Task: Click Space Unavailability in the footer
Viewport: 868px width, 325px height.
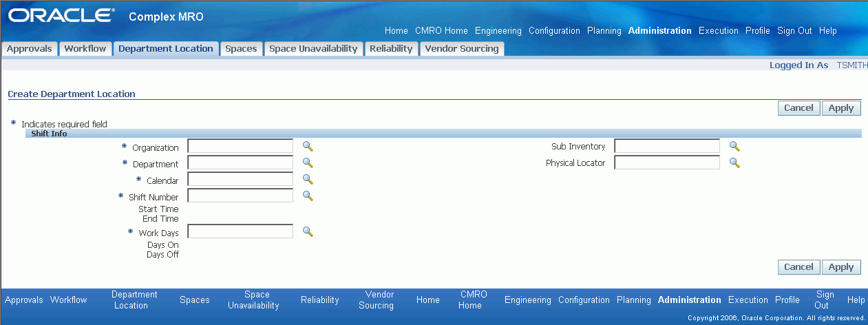Action: point(253,300)
